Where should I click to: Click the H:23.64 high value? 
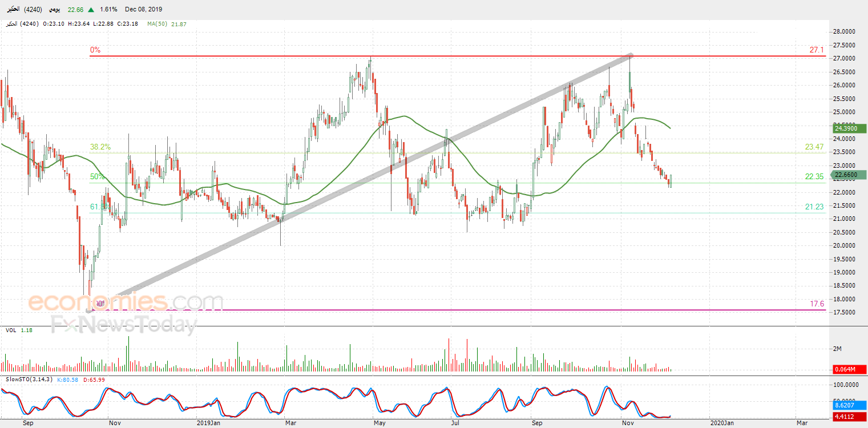[x=79, y=24]
